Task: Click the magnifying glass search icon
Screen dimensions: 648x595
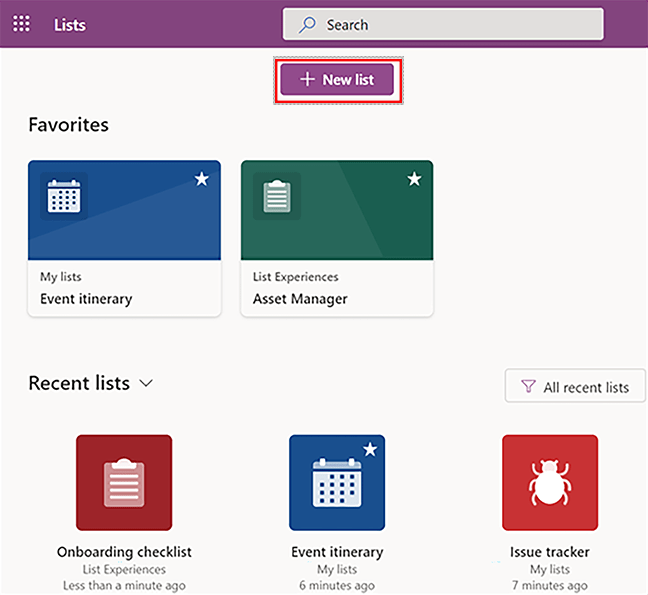Action: 308,25
